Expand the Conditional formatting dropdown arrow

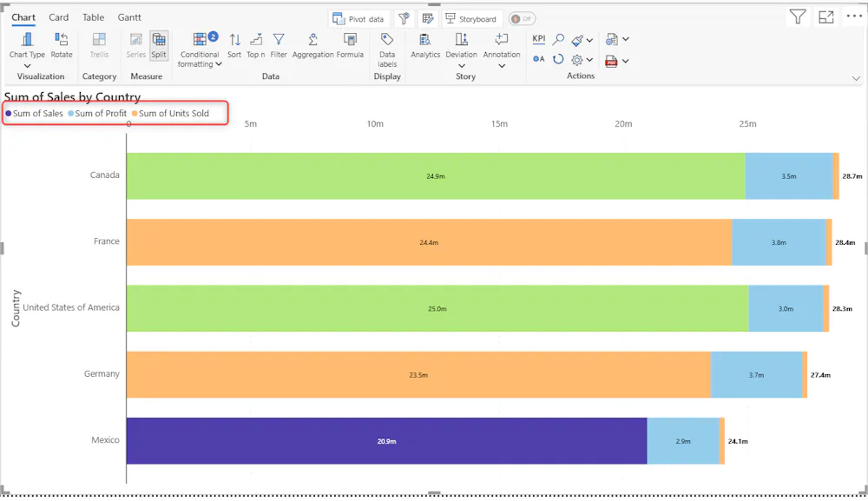coord(220,64)
